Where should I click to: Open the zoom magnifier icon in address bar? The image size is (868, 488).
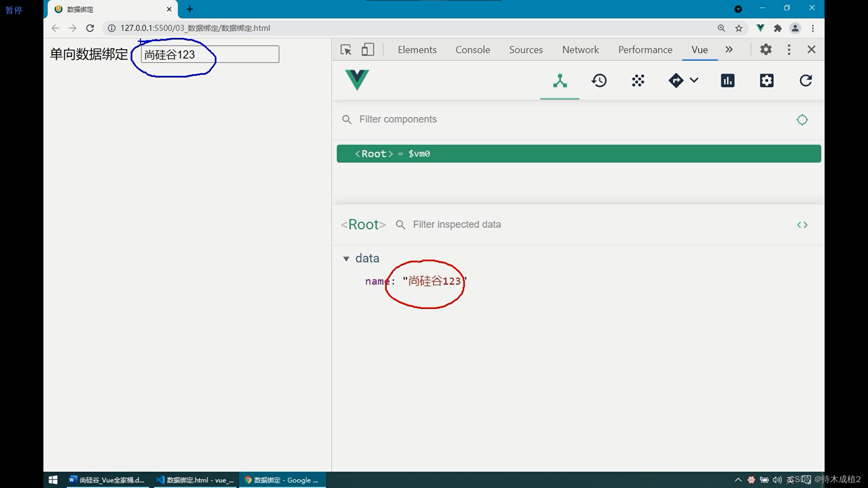pyautogui.click(x=721, y=28)
